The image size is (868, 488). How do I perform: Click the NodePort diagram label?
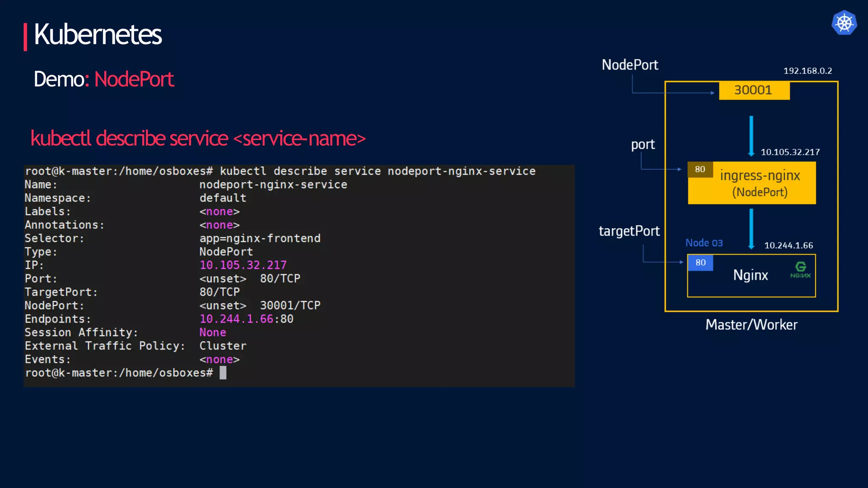[630, 65]
